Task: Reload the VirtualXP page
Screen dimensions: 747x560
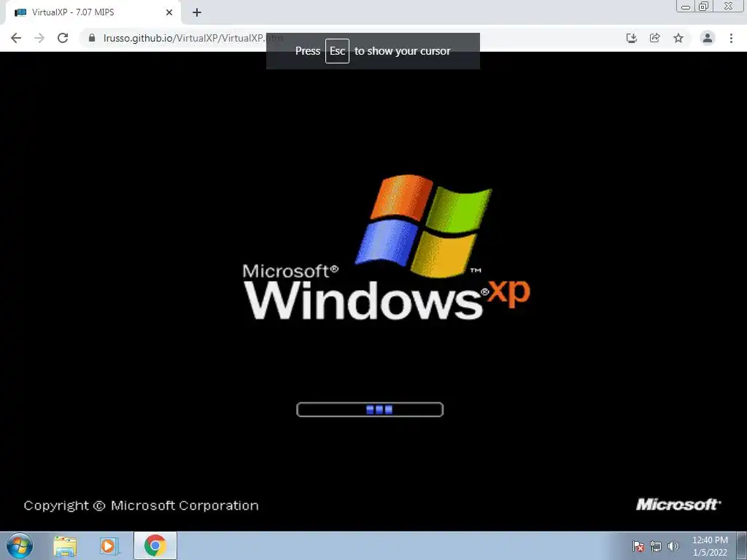Action: (63, 38)
